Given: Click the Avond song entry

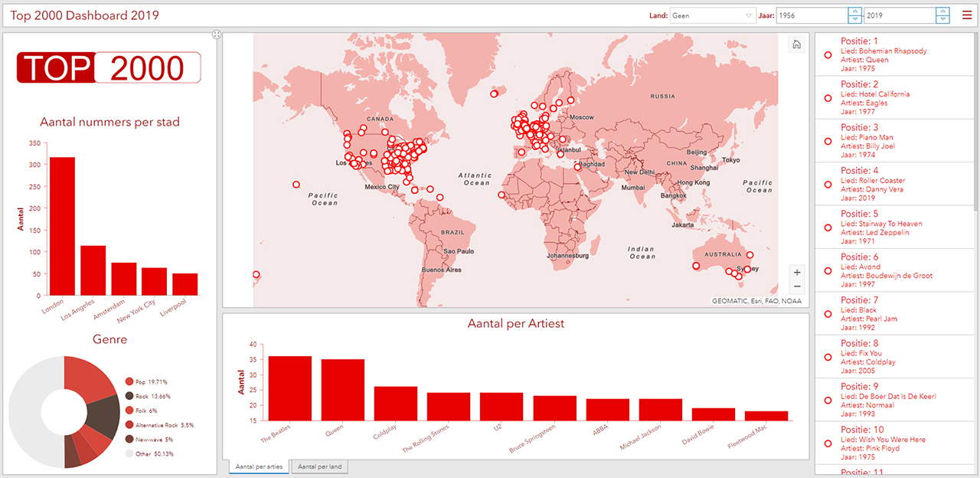Looking at the screenshot, I should coord(893,270).
